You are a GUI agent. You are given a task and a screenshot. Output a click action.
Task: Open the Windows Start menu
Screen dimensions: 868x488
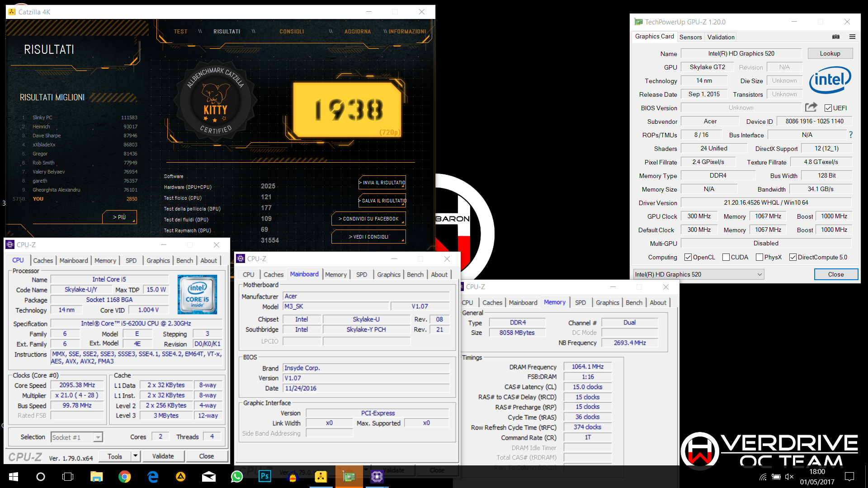pos(14,477)
